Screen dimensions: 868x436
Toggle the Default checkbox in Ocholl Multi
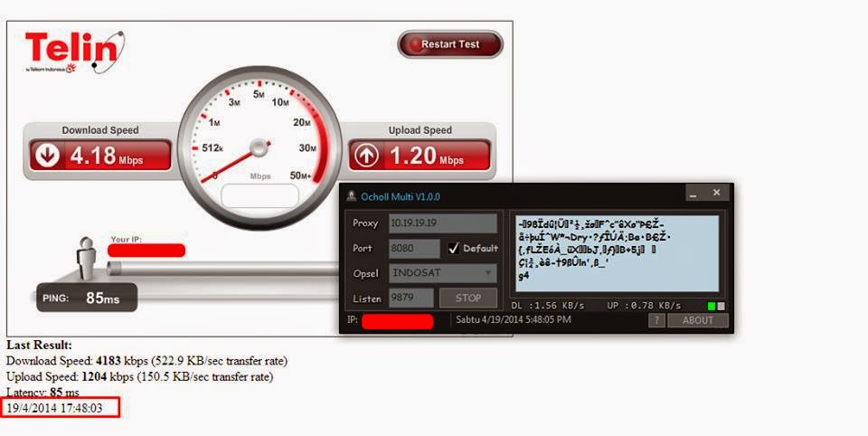[x=454, y=248]
